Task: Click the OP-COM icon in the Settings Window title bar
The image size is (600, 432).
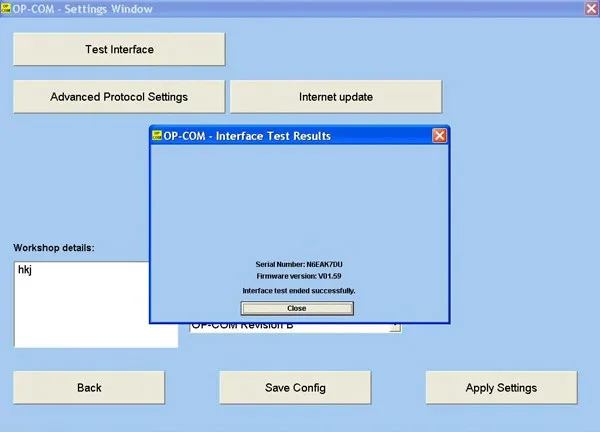Action: pos(6,8)
